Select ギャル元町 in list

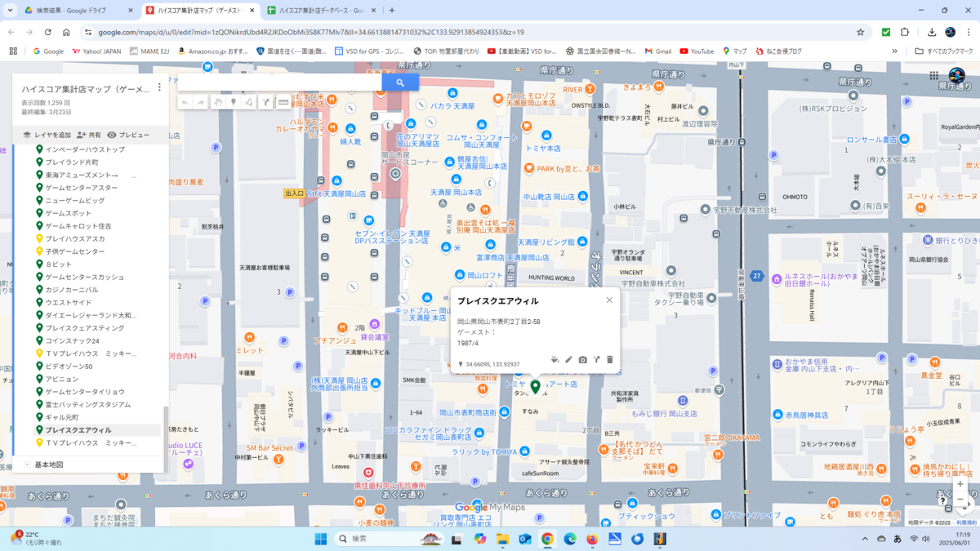click(62, 417)
